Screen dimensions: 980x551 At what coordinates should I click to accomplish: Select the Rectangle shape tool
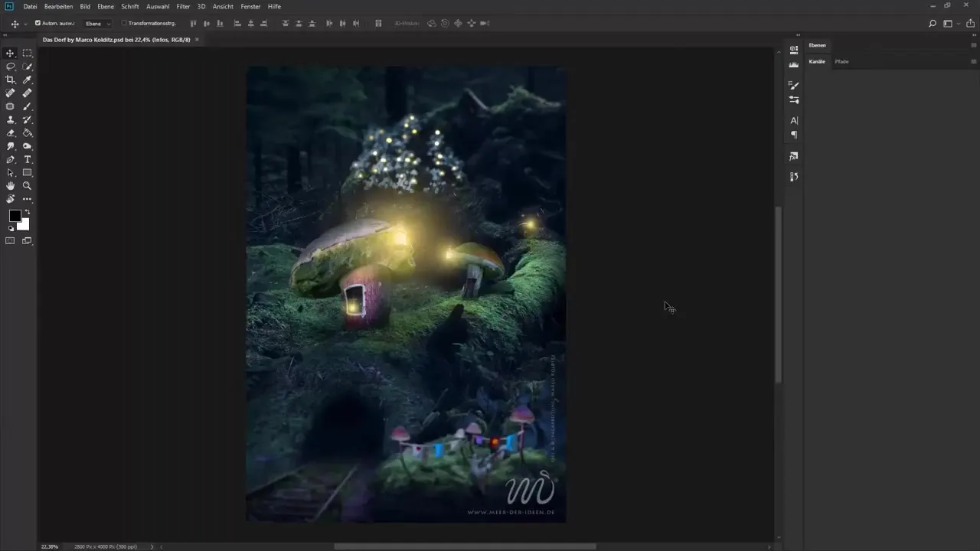(28, 172)
